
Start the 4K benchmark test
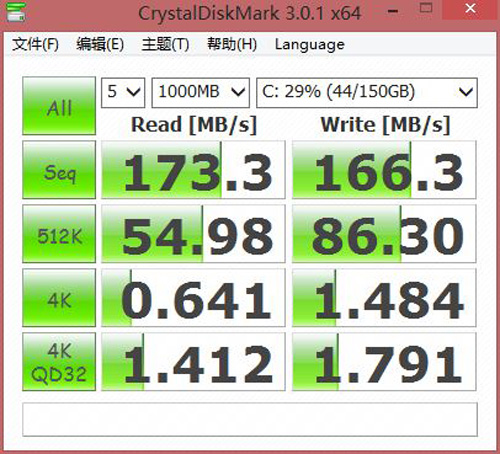59,298
